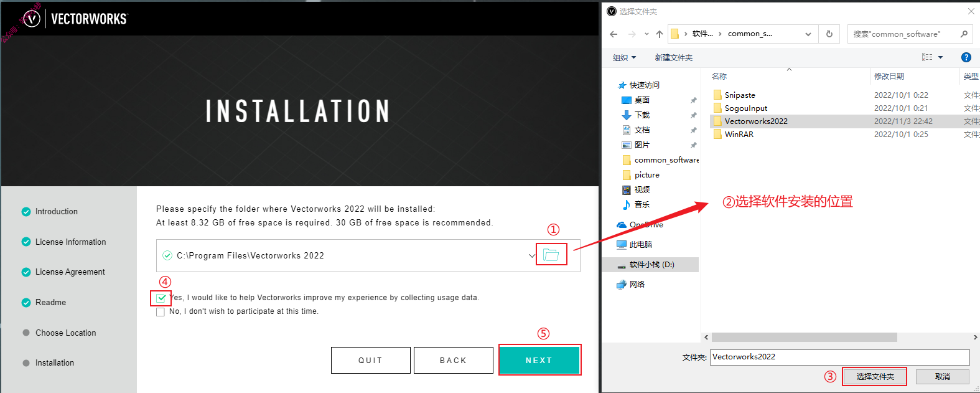Click the pin icon next to 下载
This screenshot has height=393, width=980.
point(693,115)
